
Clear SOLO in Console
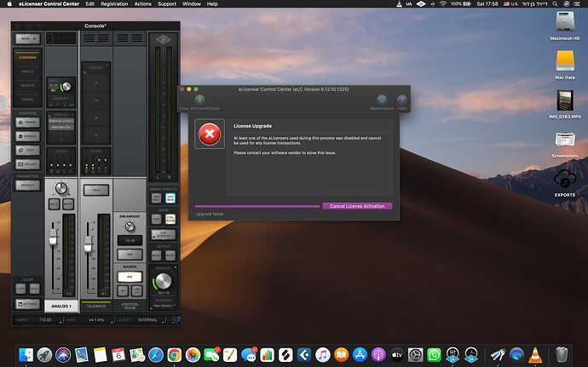point(34,289)
